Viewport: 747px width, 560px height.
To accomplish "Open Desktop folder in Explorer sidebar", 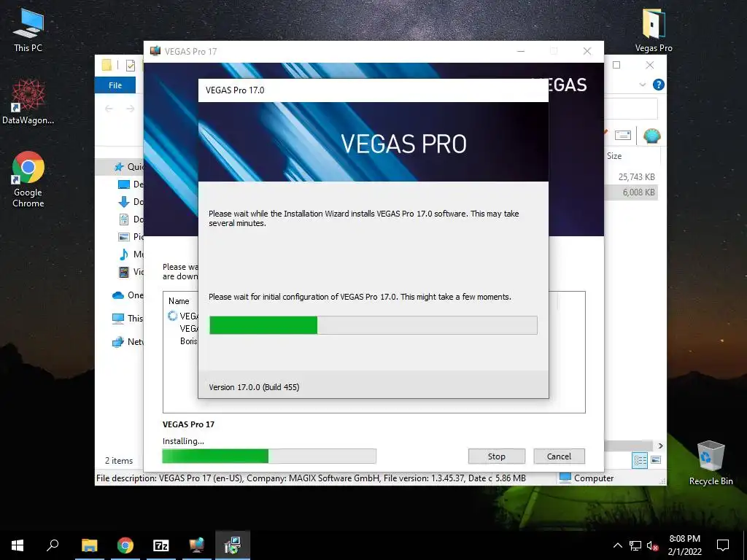I will click(x=131, y=184).
